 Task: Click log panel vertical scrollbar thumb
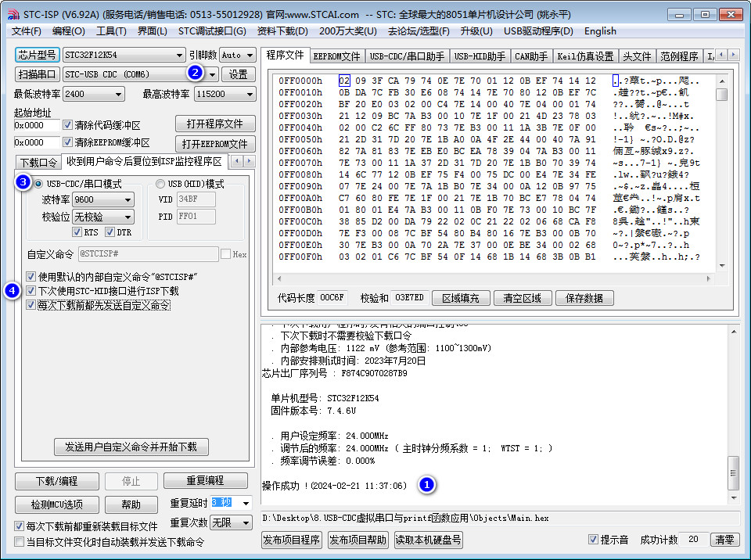pos(733,473)
